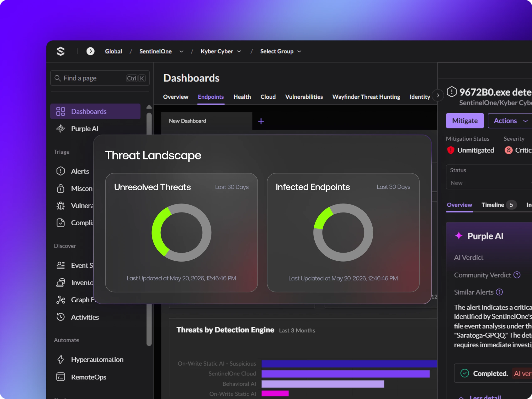Open Wayfinder Threat Hunting tab
Image resolution: width=532 pixels, height=399 pixels.
click(x=366, y=97)
